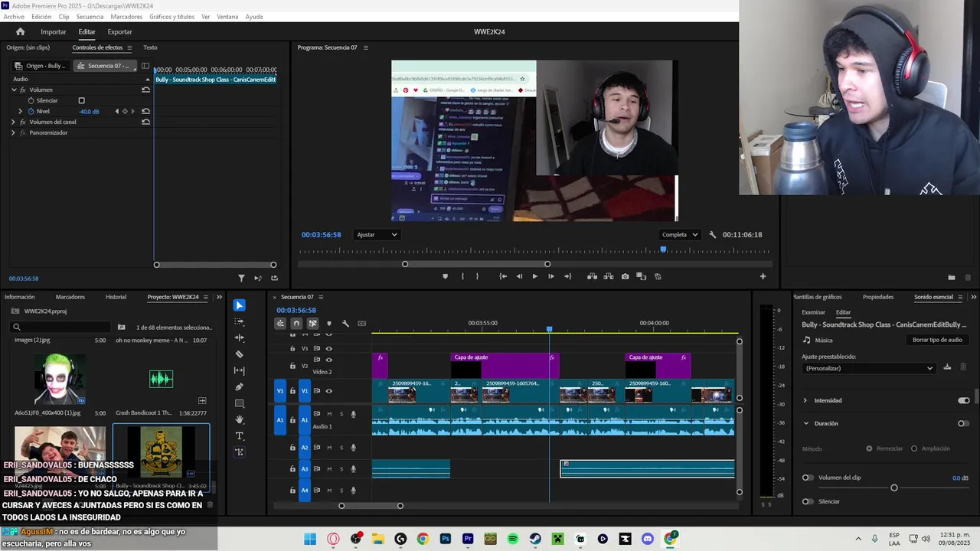Open the timeline captions CC button

click(x=362, y=323)
